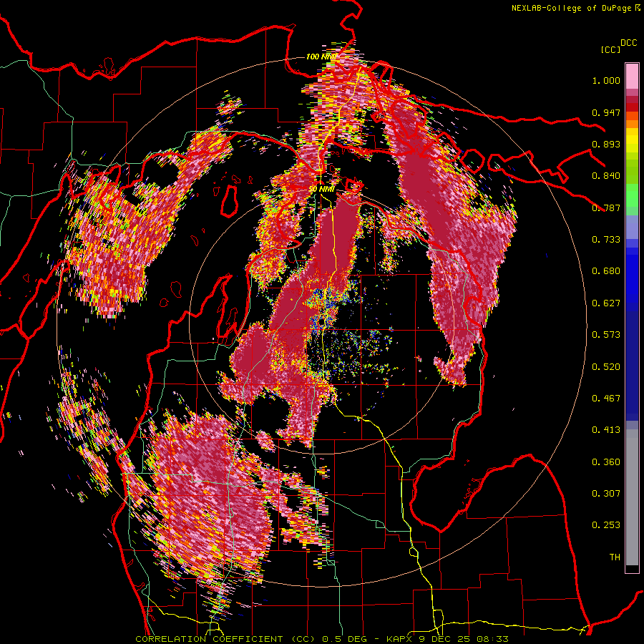Pick the light pink band on the color scale

coord(632,76)
